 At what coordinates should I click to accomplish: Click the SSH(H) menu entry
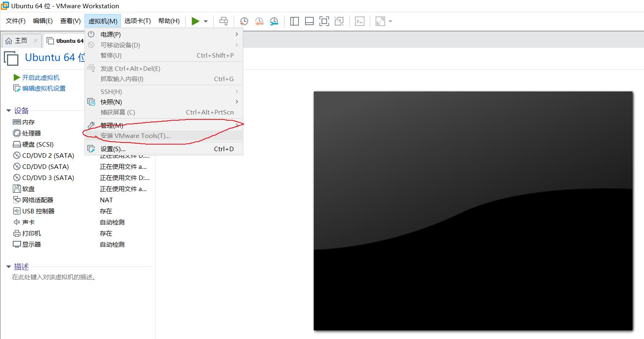pos(164,91)
